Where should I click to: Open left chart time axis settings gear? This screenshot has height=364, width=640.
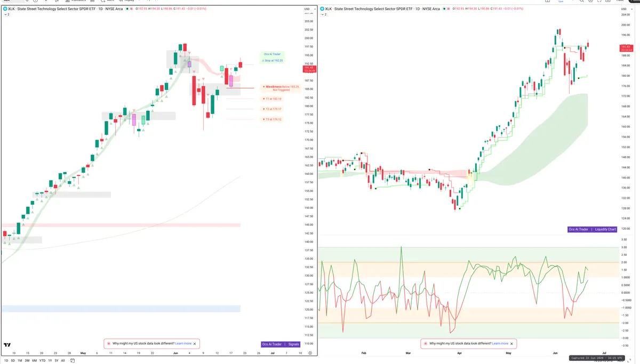pos(310,353)
